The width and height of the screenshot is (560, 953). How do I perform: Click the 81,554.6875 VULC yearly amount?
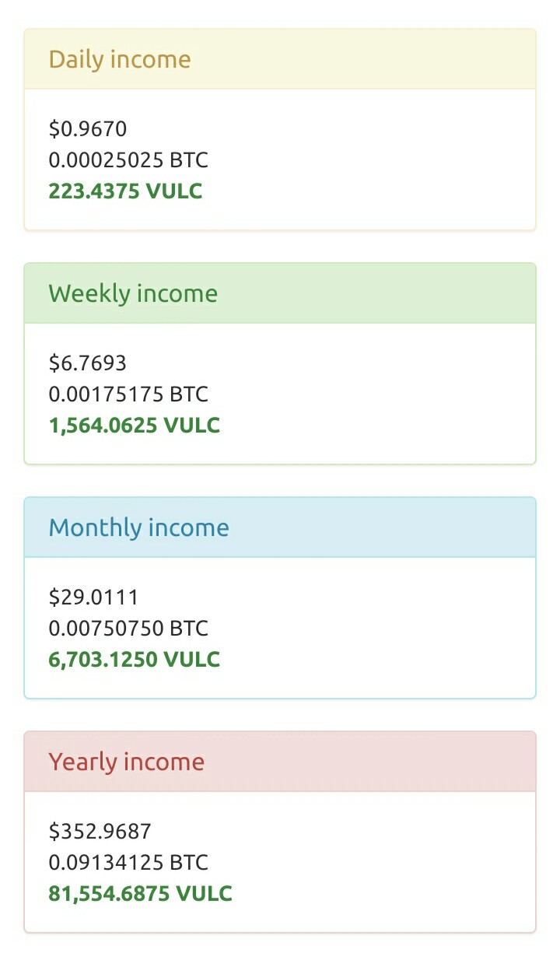tap(141, 894)
